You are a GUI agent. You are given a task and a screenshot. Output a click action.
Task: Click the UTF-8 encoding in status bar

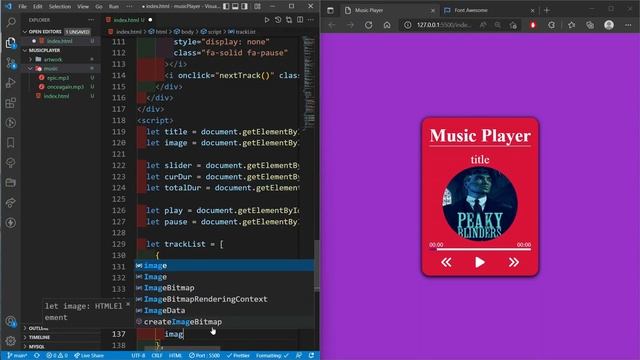[138, 356]
